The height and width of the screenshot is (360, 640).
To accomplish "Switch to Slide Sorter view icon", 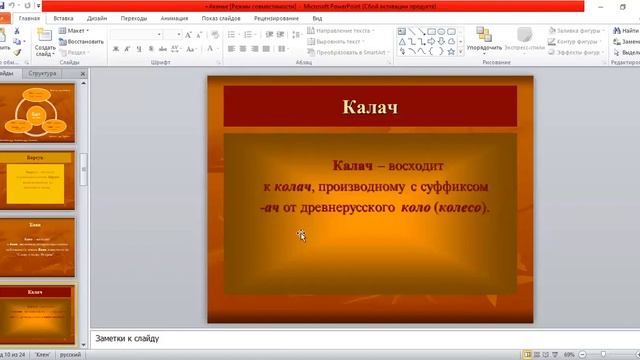I will click(537, 355).
